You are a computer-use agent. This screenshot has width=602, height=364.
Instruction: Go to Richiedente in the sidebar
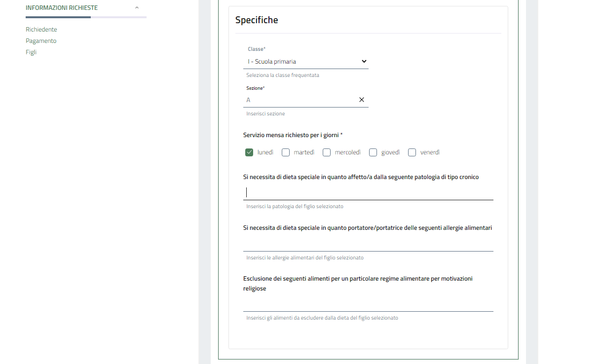click(41, 30)
